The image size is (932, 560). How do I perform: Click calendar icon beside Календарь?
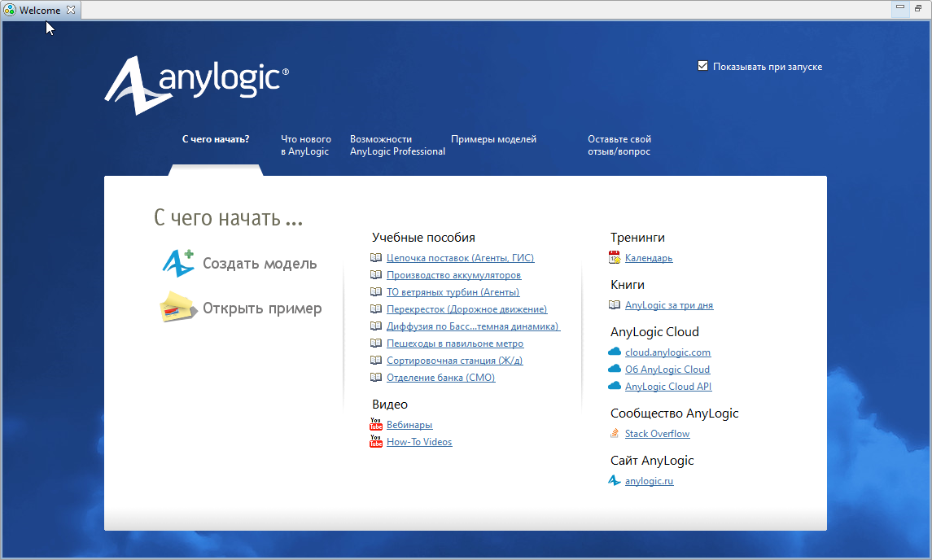[614, 257]
